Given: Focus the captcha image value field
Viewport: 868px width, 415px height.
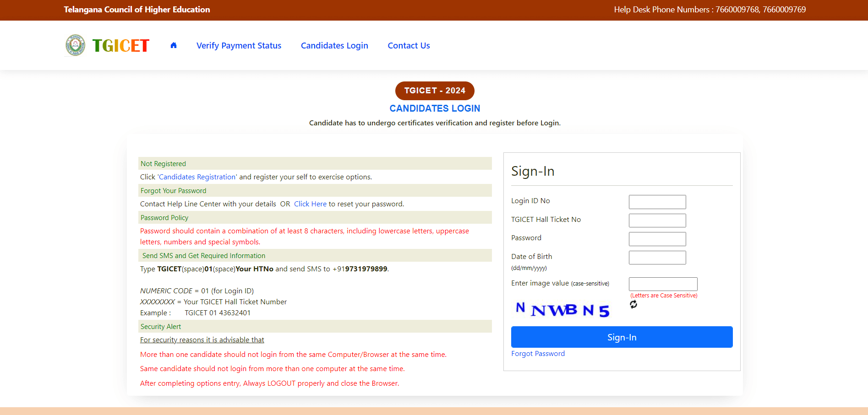Looking at the screenshot, I should coord(663,284).
